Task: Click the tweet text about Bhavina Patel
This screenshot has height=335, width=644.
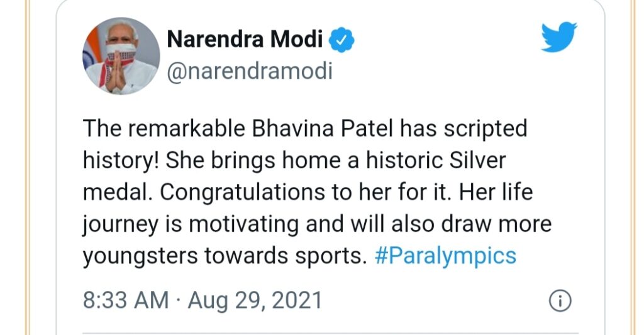Action: (x=317, y=192)
